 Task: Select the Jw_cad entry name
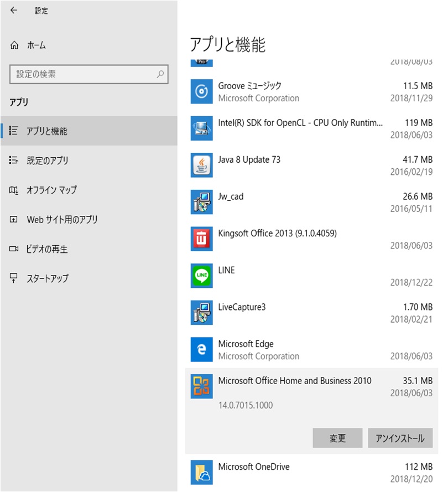231,196
